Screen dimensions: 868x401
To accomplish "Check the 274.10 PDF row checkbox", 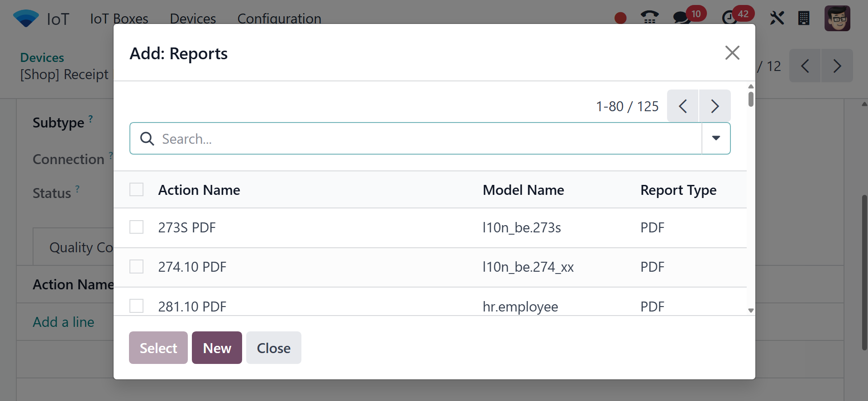I will 136,266.
